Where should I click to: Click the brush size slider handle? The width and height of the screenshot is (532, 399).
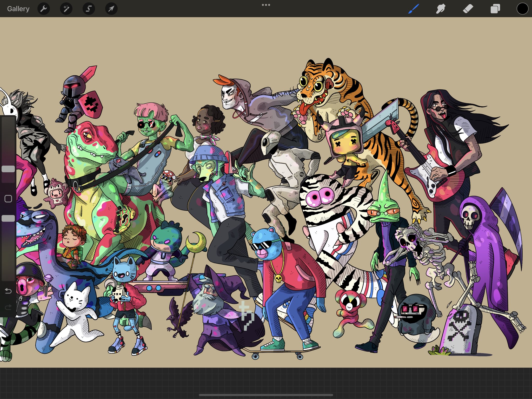pos(8,169)
